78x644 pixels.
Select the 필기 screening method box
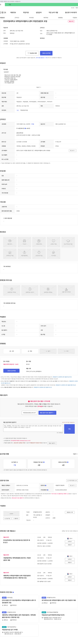coord(48,351)
